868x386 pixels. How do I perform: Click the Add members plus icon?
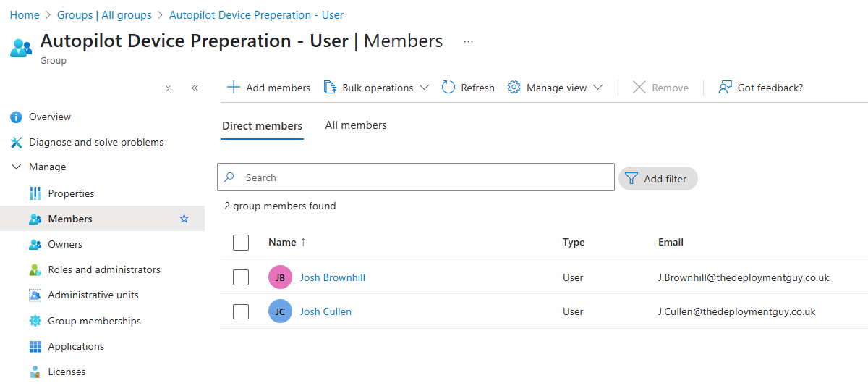pos(234,88)
